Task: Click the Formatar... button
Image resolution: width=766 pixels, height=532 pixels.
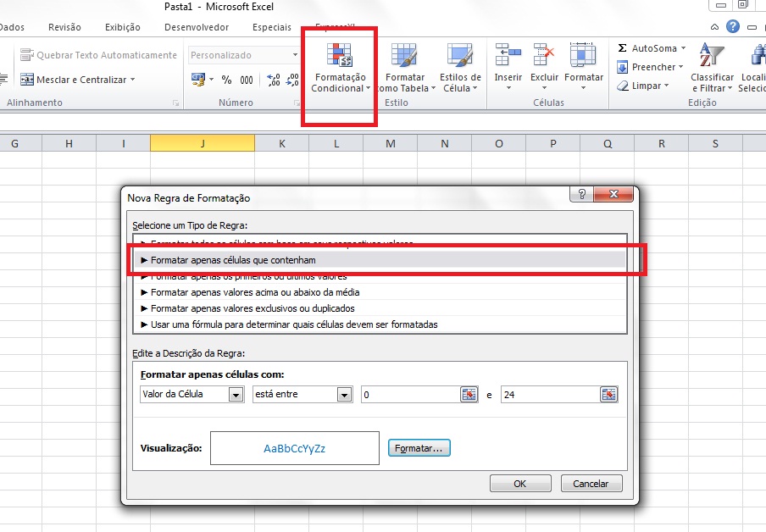Action: 419,448
